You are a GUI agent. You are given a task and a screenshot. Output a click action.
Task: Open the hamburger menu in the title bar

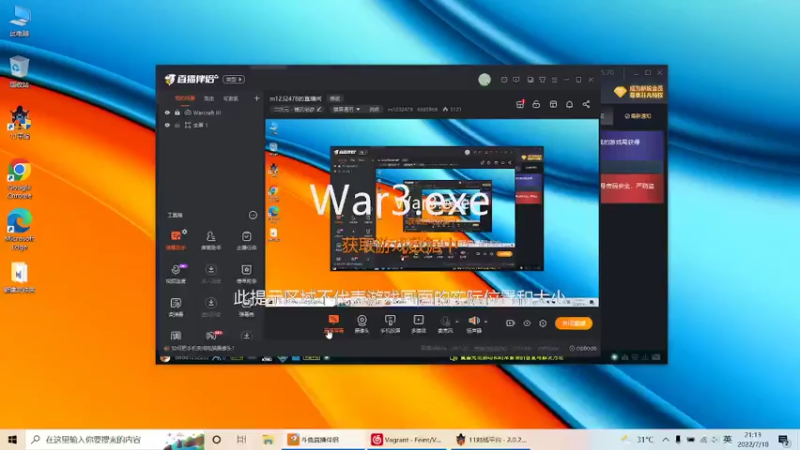555,80
